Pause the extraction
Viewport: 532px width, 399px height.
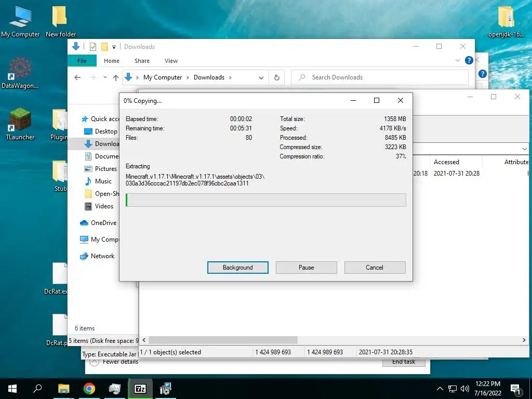(307, 268)
